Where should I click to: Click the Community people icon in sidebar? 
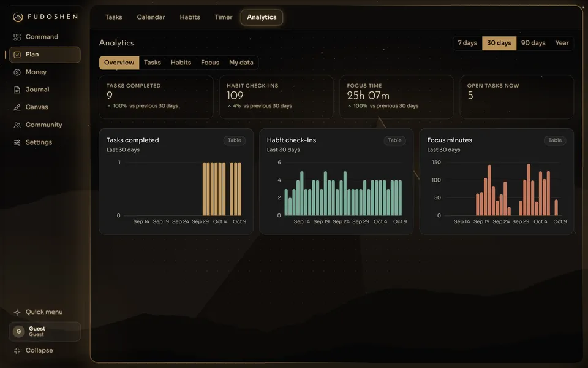coord(17,125)
